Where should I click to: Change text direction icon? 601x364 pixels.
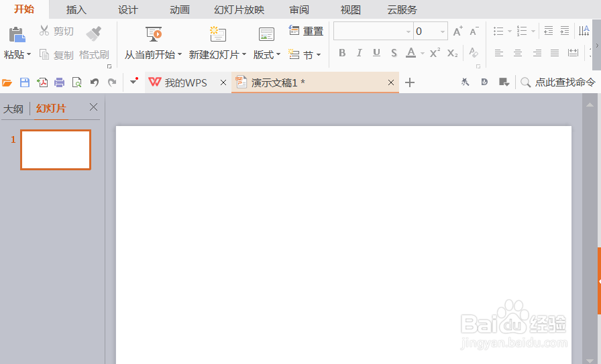(584, 31)
